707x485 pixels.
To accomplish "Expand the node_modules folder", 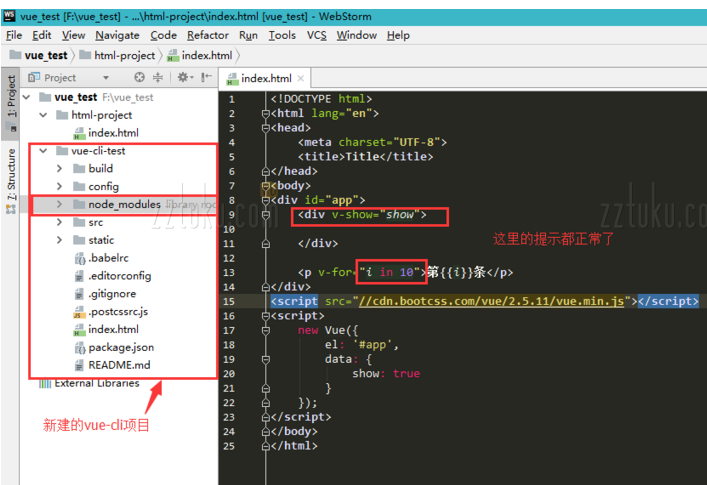I will coord(60,205).
